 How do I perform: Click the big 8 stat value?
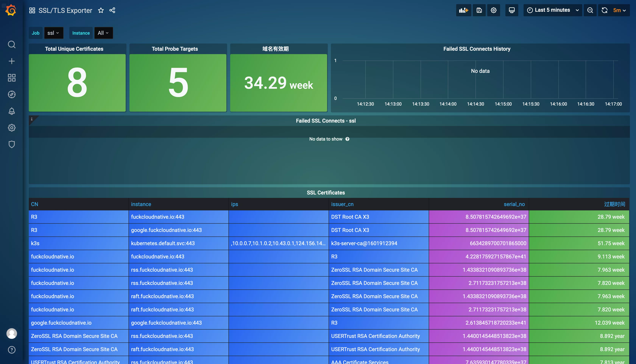[77, 82]
